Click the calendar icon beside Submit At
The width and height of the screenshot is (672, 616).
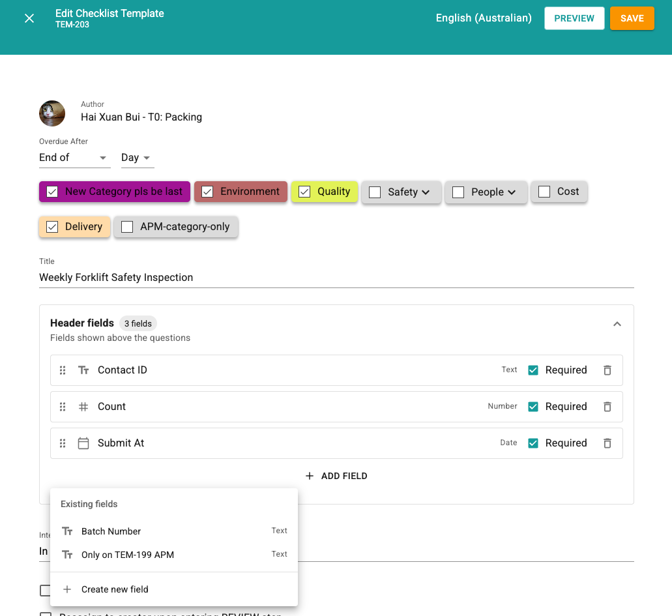[83, 443]
